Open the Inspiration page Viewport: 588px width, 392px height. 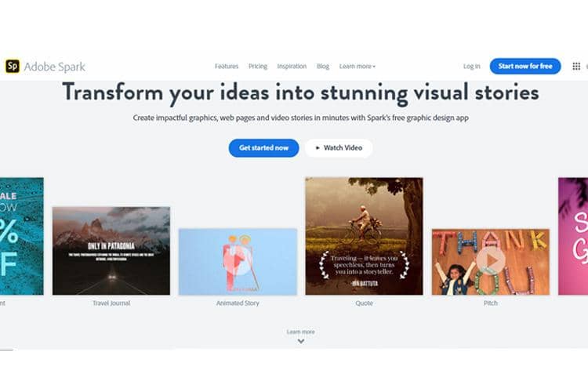292,67
